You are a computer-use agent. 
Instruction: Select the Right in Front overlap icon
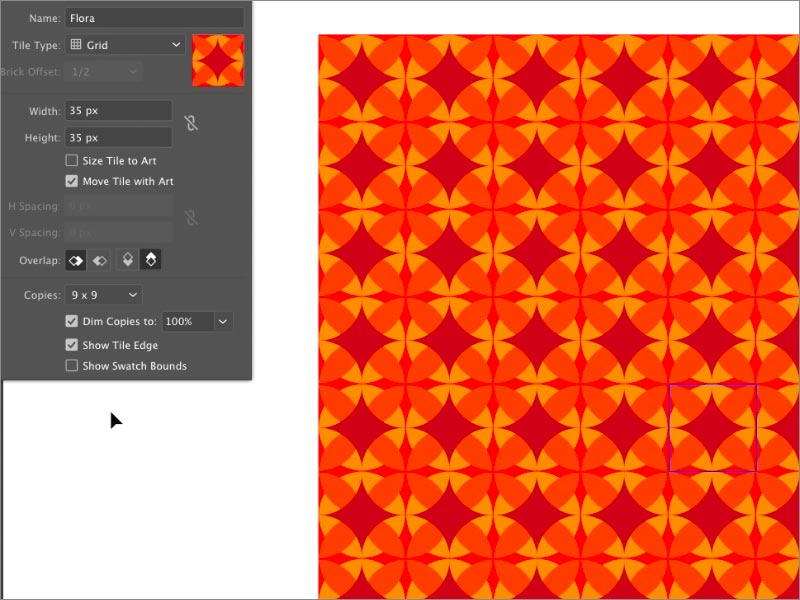tap(100, 260)
